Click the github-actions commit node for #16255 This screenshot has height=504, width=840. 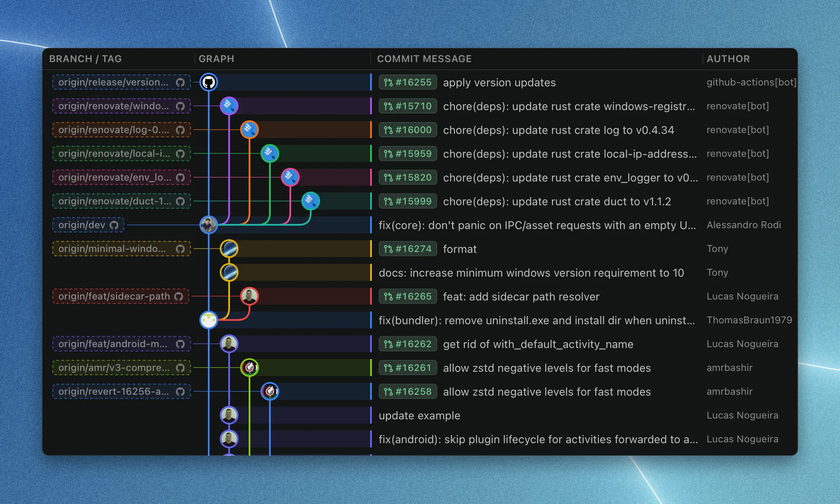pyautogui.click(x=209, y=82)
